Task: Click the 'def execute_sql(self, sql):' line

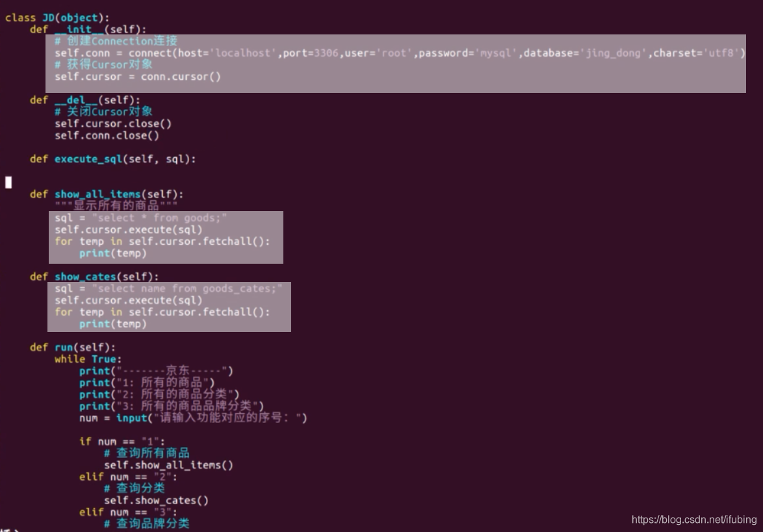Action: [x=112, y=159]
